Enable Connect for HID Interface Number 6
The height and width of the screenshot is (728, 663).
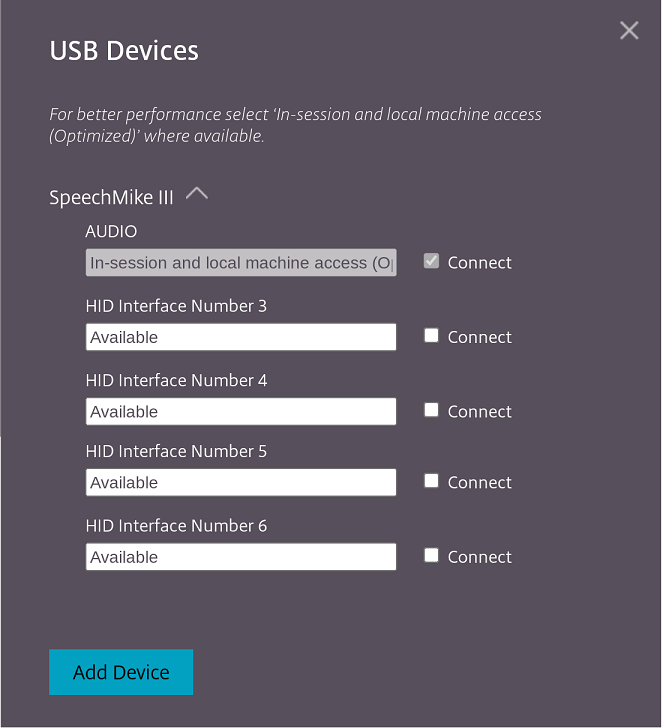[431, 555]
